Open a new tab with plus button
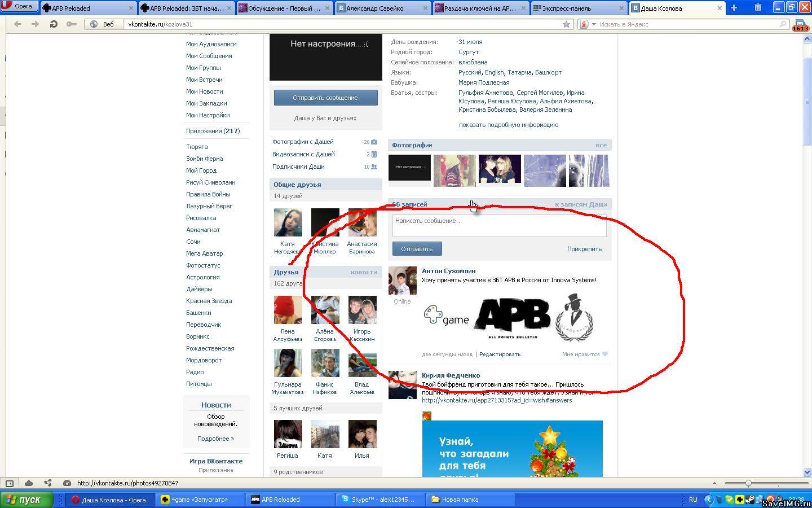 734,8
